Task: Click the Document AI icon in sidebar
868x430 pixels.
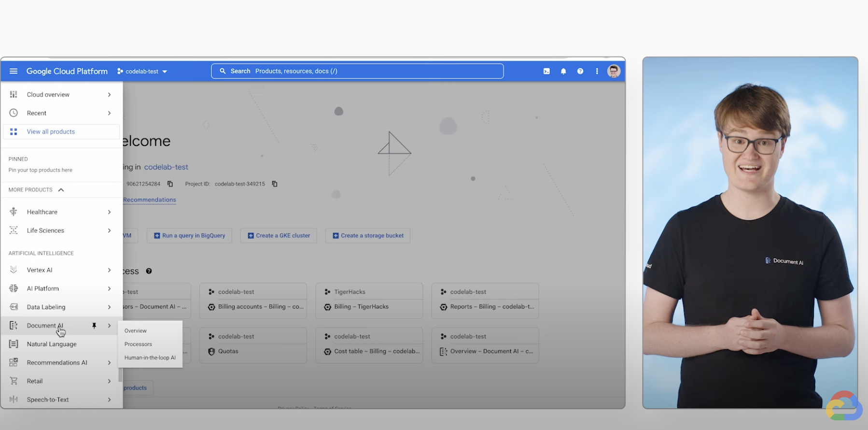Action: (x=14, y=325)
